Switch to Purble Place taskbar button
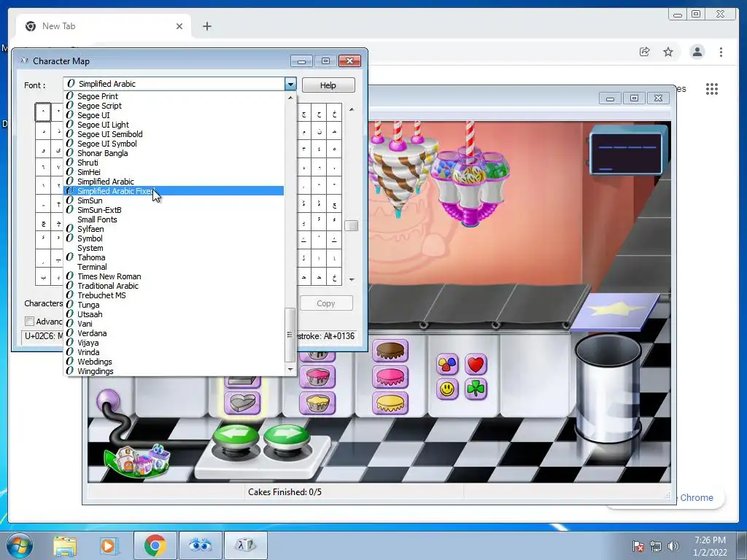Screen dimensions: 747x560 pyautogui.click(x=201, y=545)
